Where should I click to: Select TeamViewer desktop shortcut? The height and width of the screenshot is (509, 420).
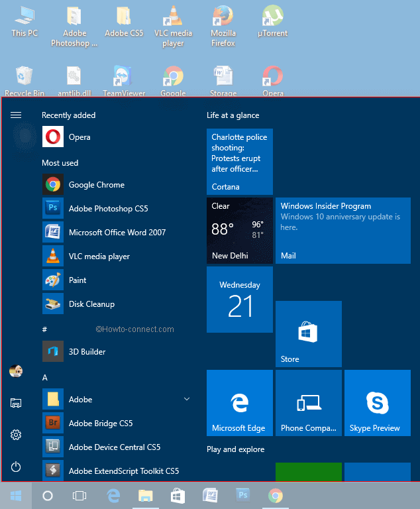click(x=124, y=81)
